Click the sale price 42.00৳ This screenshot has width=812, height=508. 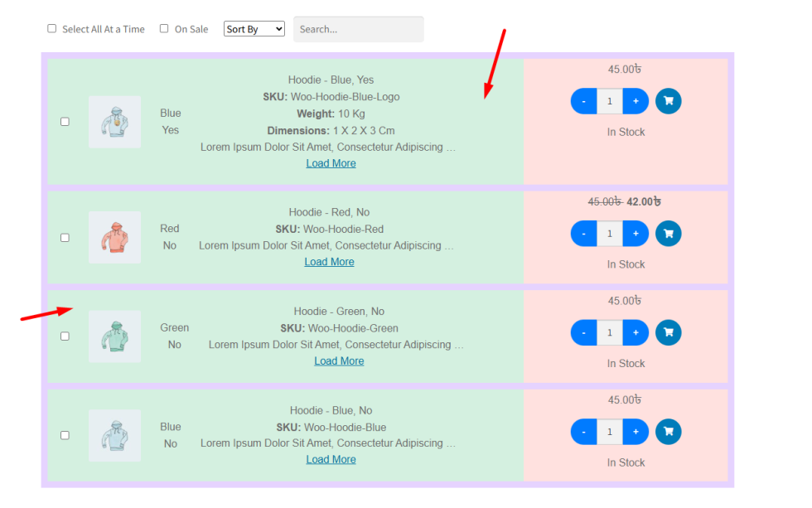pyautogui.click(x=644, y=202)
